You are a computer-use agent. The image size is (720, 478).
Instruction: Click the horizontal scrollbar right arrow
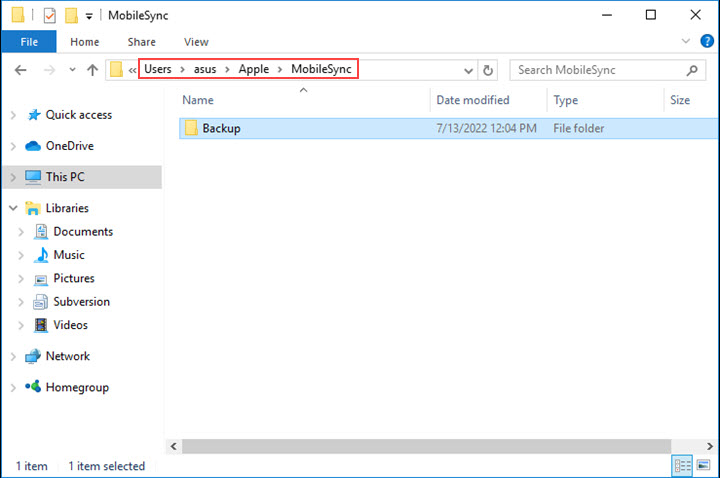(x=710, y=446)
